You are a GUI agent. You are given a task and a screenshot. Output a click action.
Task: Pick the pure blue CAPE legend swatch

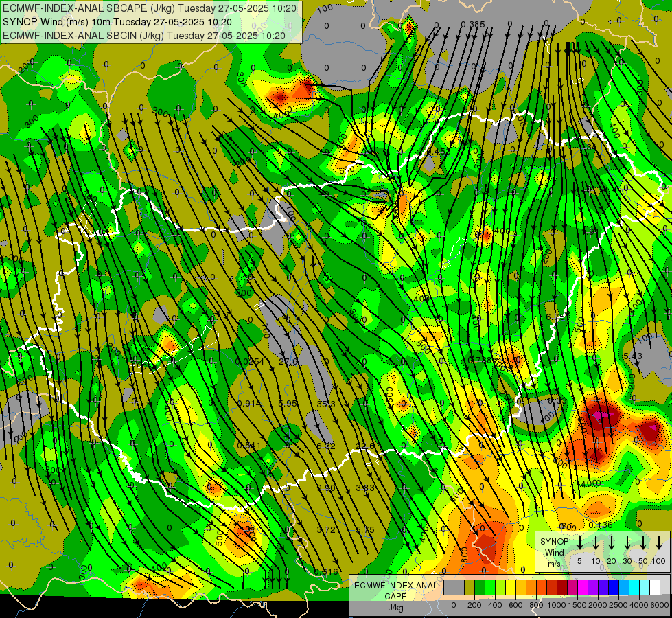tap(613, 588)
